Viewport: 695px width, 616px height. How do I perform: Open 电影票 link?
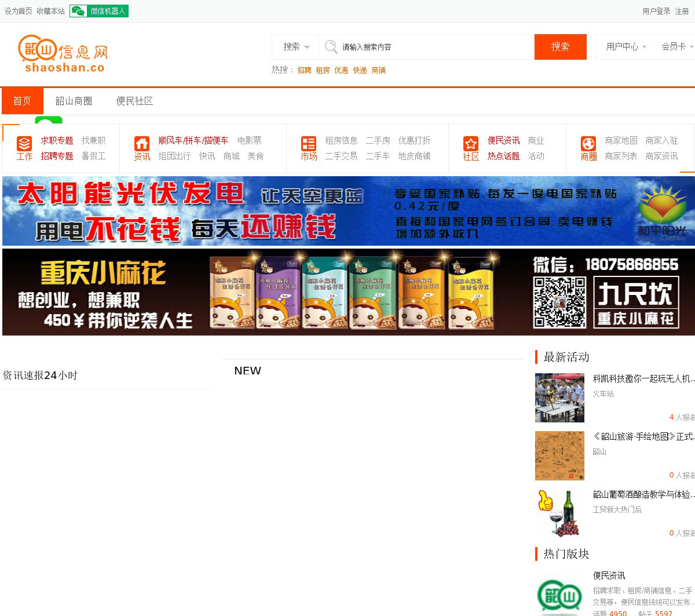250,141
